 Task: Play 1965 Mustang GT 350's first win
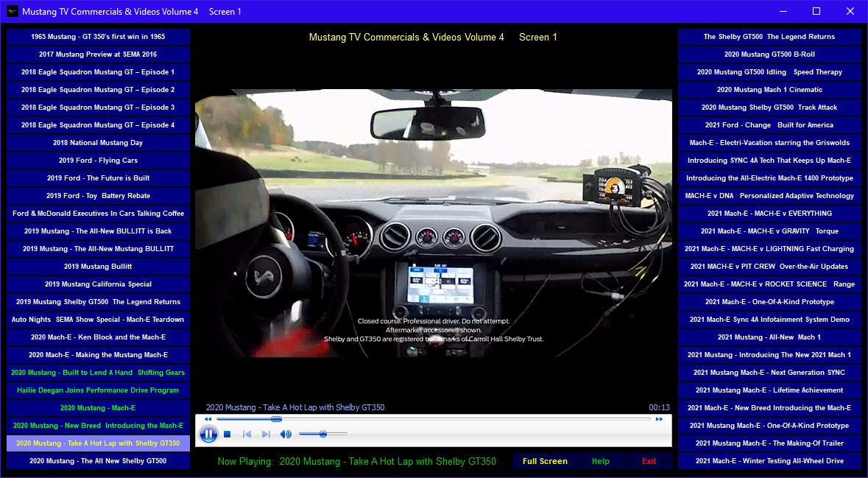(98, 37)
